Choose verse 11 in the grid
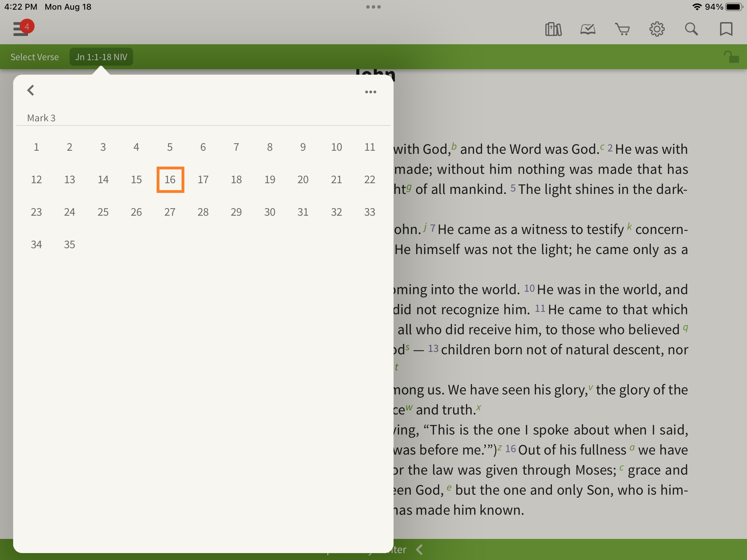The width and height of the screenshot is (747, 560). click(370, 147)
